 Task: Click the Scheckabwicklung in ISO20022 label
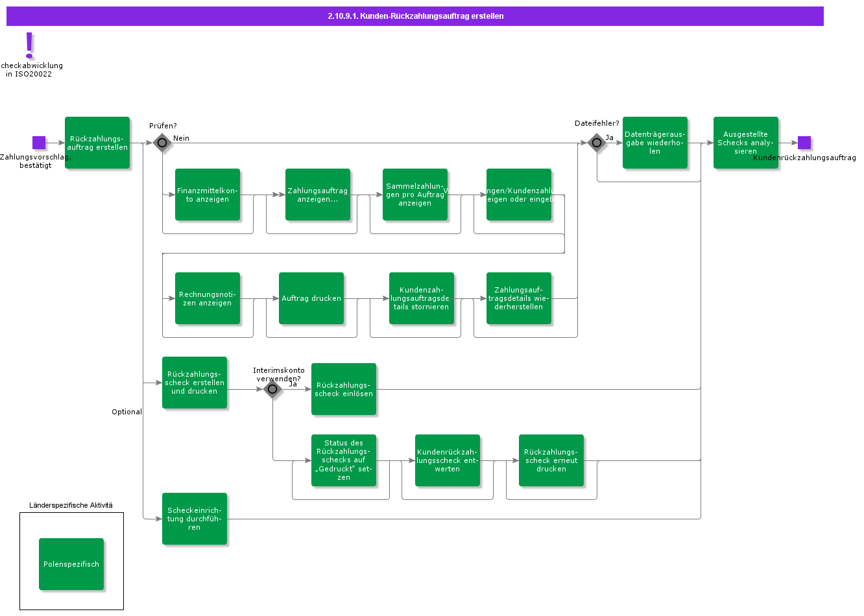click(30, 69)
